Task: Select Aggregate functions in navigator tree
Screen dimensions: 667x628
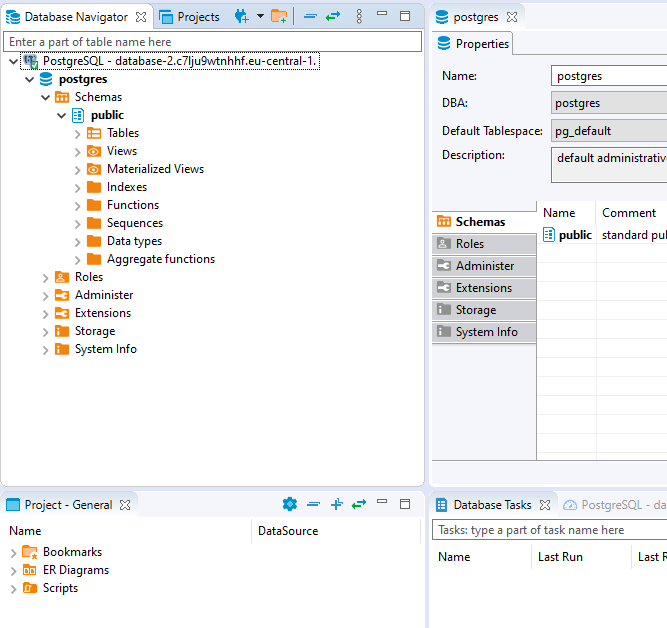Action: pyautogui.click(x=161, y=259)
